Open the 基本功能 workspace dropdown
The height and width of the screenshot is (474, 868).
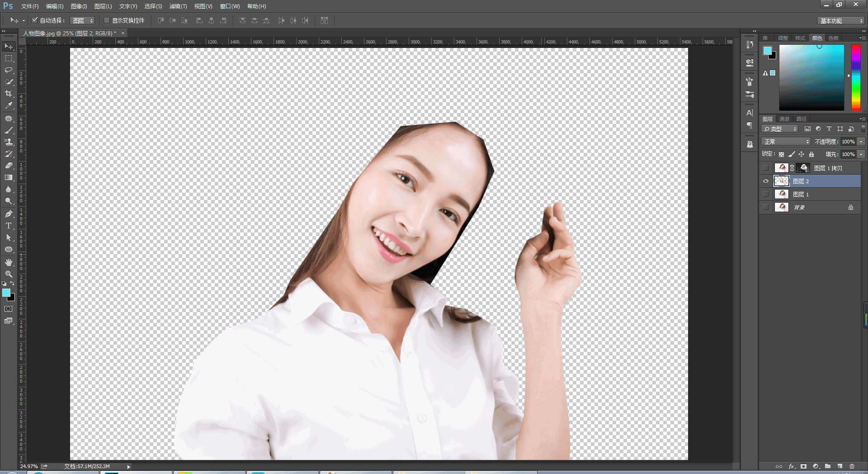[841, 21]
